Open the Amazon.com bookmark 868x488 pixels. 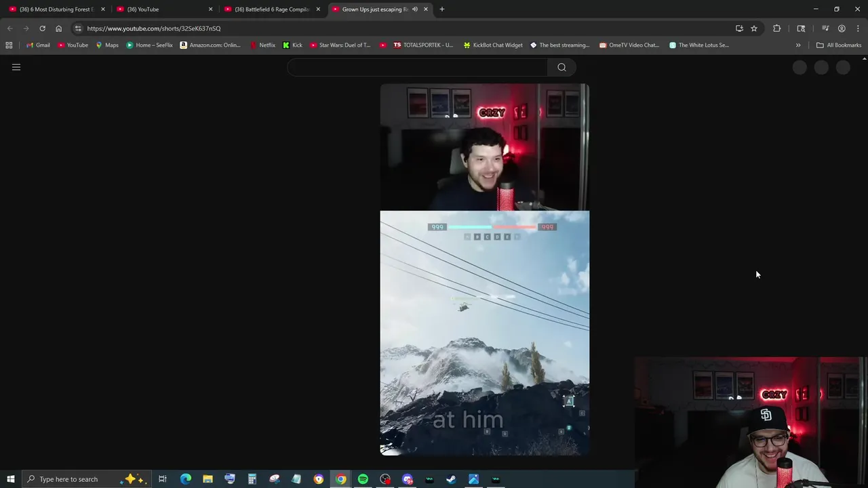coord(210,45)
